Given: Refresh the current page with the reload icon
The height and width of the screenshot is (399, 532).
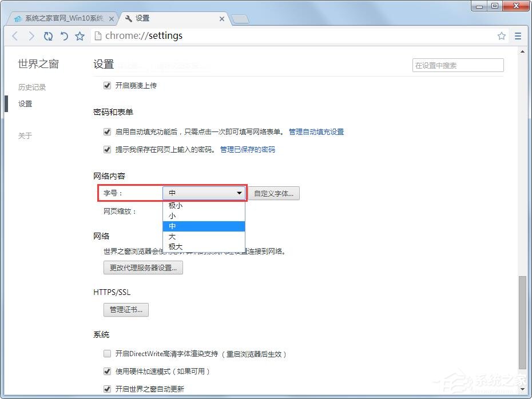Looking at the screenshot, I should coord(48,35).
